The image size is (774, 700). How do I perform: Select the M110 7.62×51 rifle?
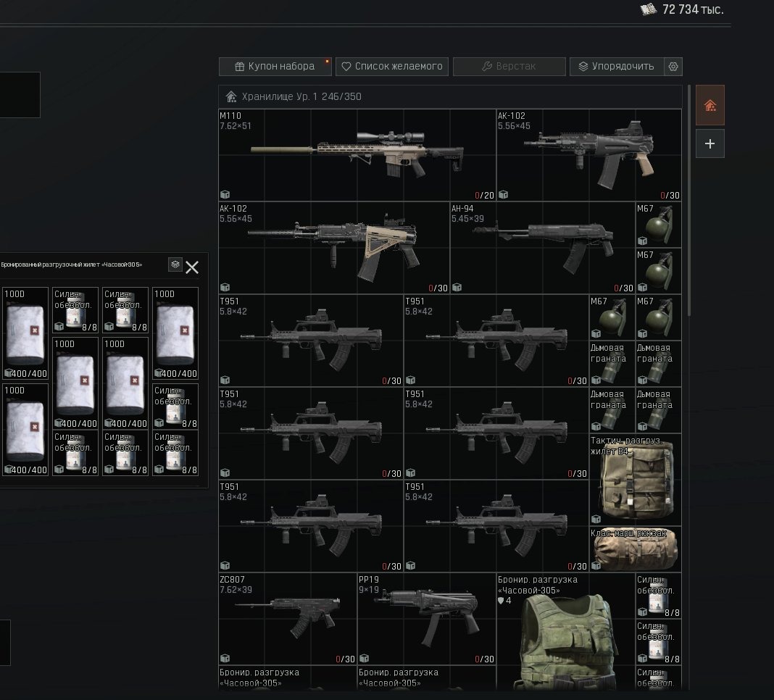[357, 155]
